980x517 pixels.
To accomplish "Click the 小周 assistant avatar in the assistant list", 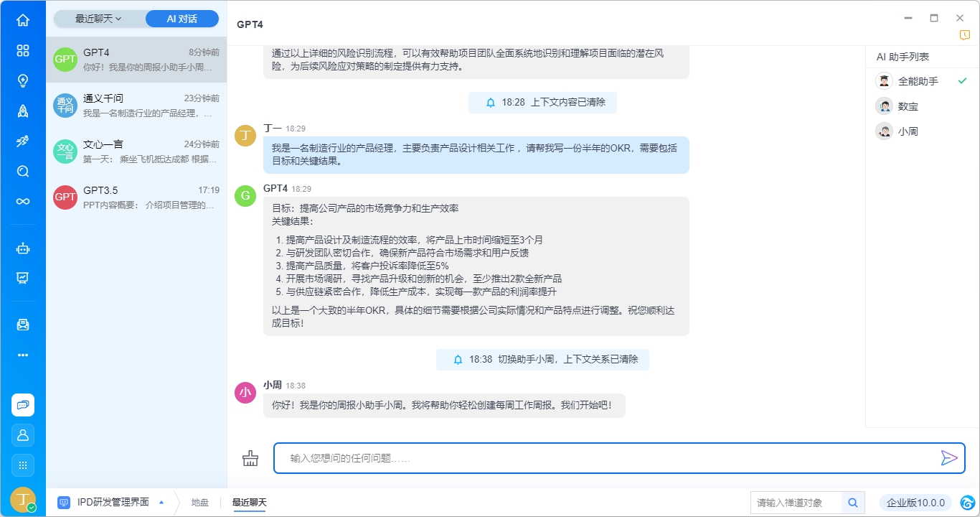I will coord(884,131).
